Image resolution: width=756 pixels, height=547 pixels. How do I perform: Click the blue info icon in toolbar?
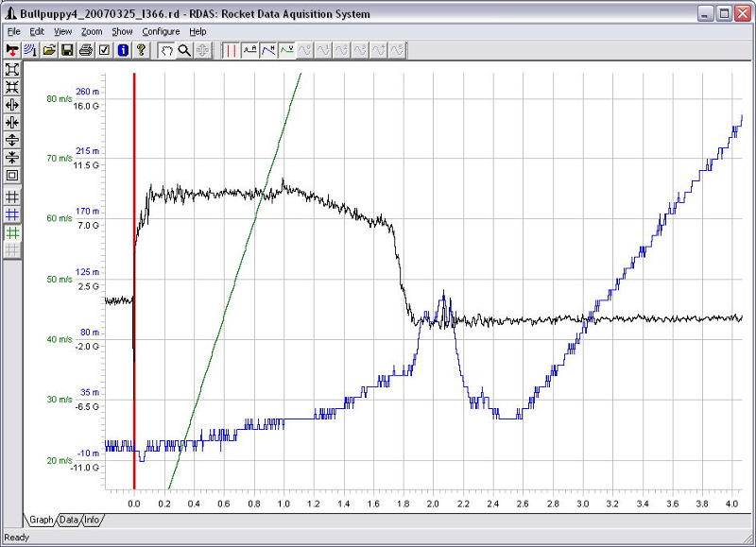pos(123,50)
